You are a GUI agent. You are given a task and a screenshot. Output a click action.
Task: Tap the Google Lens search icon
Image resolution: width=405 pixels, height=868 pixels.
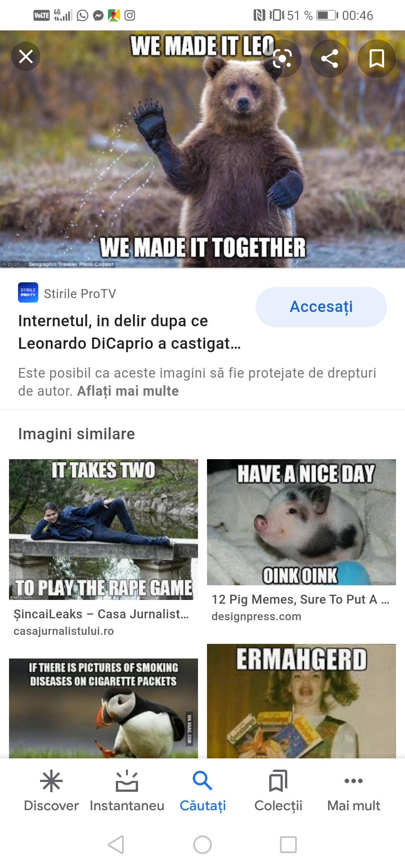click(282, 59)
